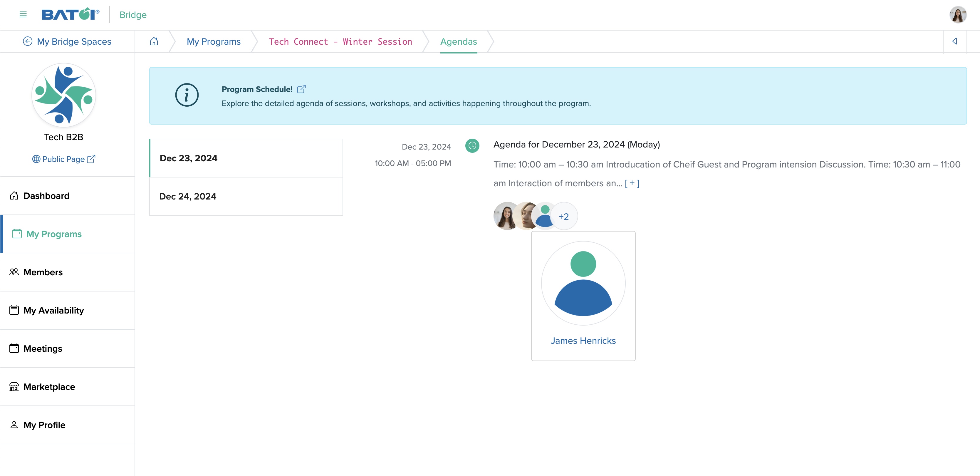Click the globe icon beside Public Page
This screenshot has width=980, height=476.
36,159
